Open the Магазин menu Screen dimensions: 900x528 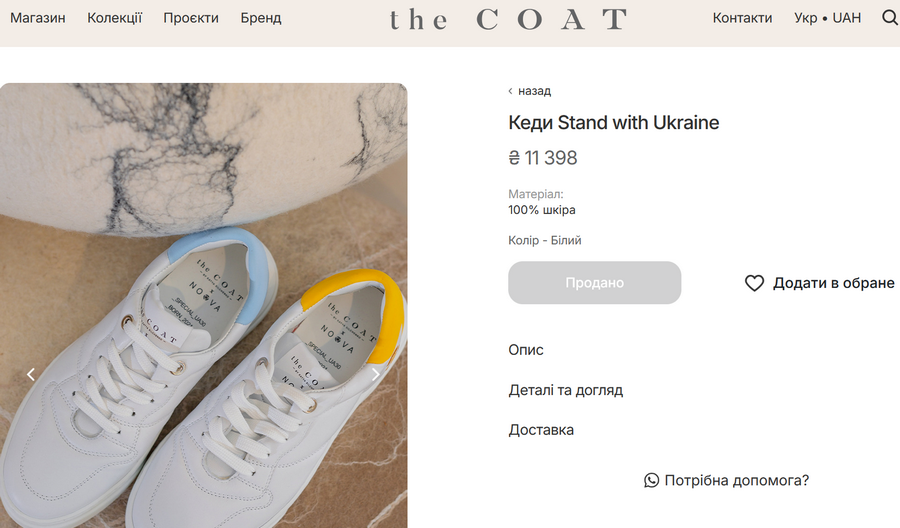[x=38, y=18]
